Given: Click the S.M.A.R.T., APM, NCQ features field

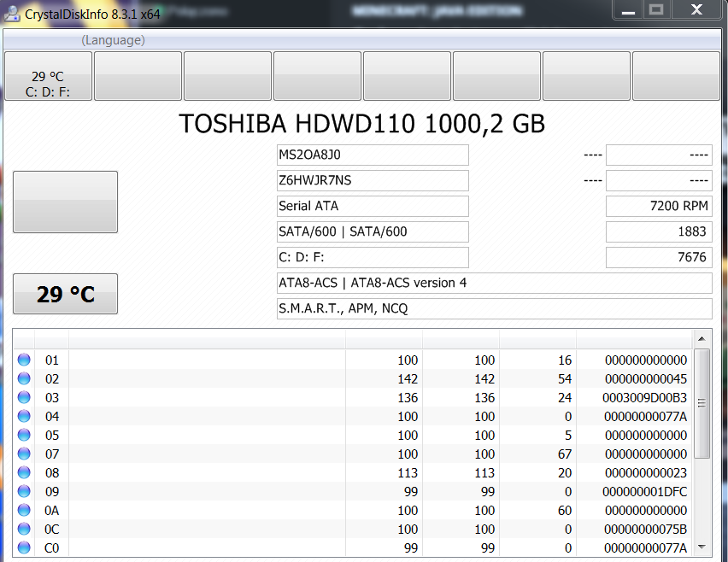Looking at the screenshot, I should click(495, 308).
